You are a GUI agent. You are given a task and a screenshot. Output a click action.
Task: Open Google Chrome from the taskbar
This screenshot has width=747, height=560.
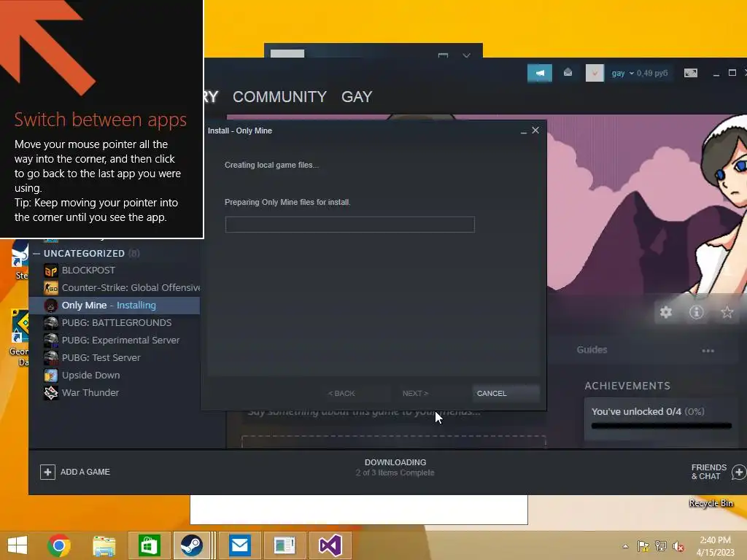(59, 545)
